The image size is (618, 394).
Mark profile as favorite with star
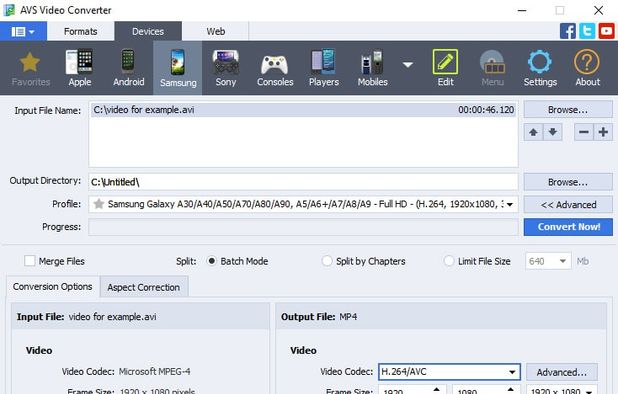(x=99, y=204)
